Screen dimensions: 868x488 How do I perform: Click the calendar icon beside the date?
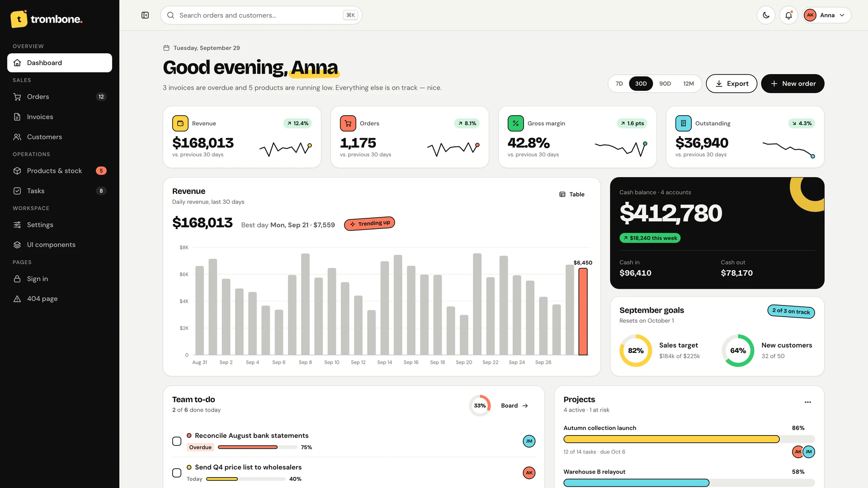(x=166, y=48)
